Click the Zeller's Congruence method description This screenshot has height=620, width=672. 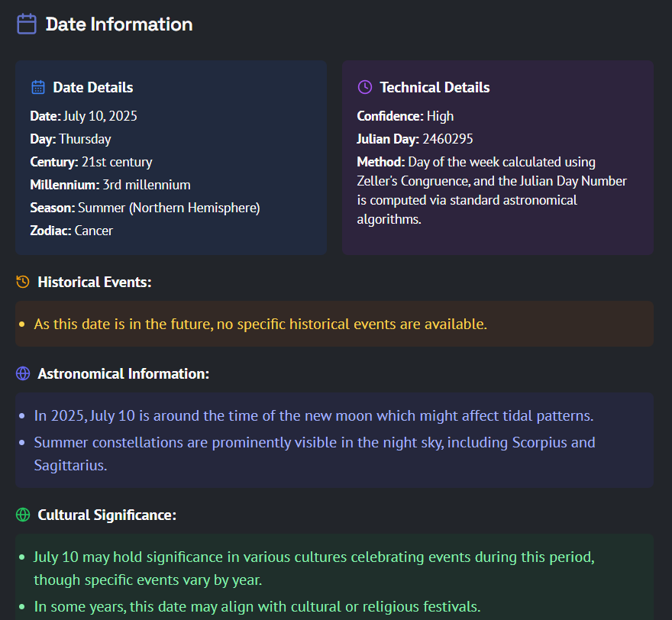pyautogui.click(x=492, y=190)
